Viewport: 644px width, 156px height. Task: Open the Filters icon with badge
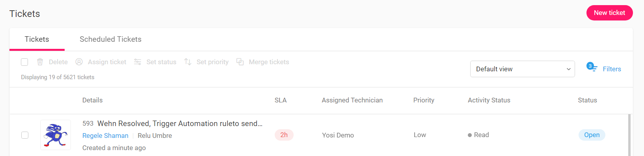[592, 67]
